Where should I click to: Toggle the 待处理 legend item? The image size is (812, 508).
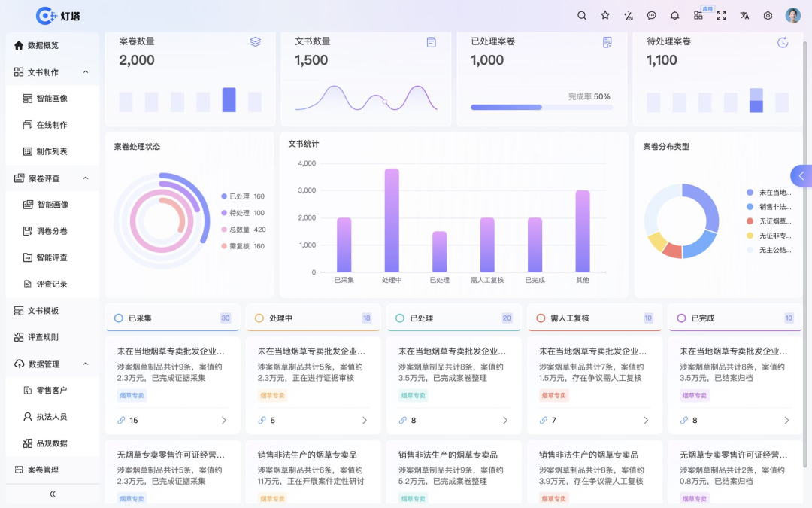click(242, 213)
